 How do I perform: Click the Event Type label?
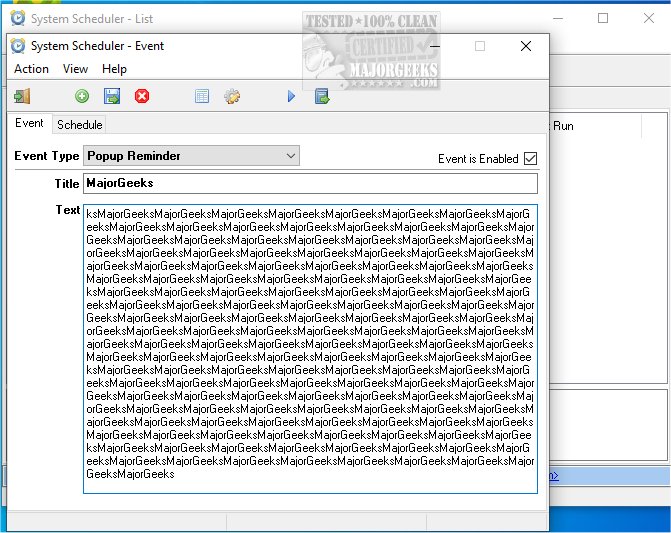coord(47,156)
